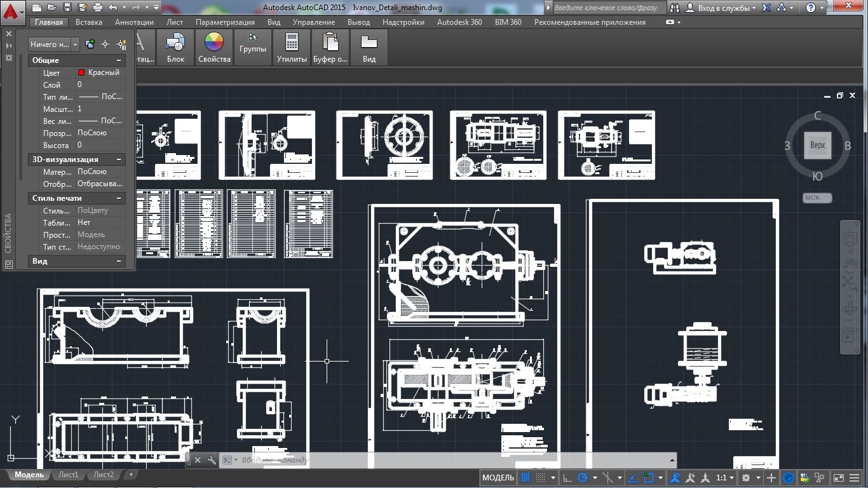Screen dimensions: 868x488
Task: Toggle hardware acceleration blue circle icon
Action: 788,478
